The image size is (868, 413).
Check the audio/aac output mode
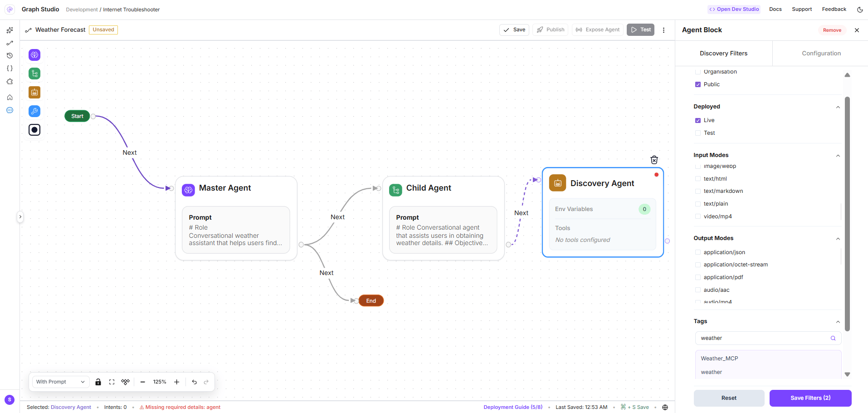pos(698,290)
